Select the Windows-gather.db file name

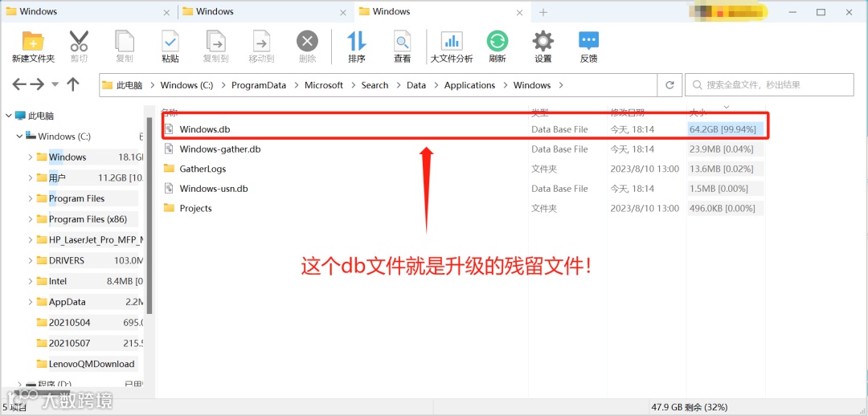[x=219, y=149]
